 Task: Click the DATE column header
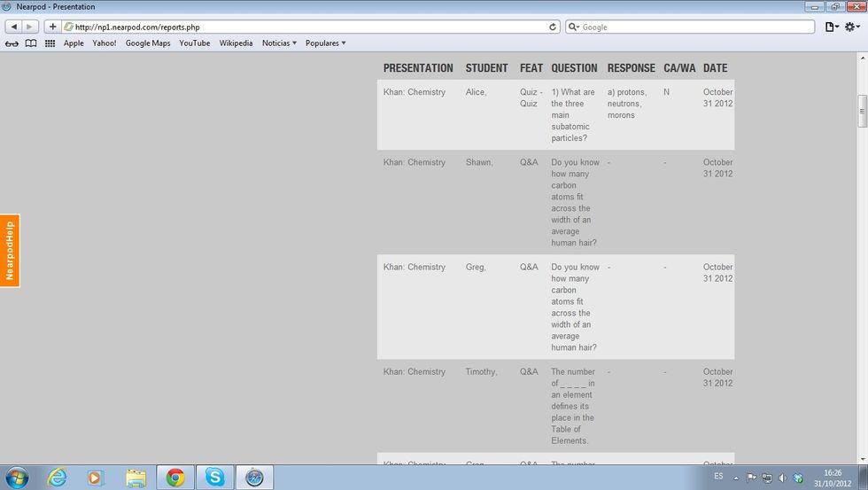click(716, 68)
